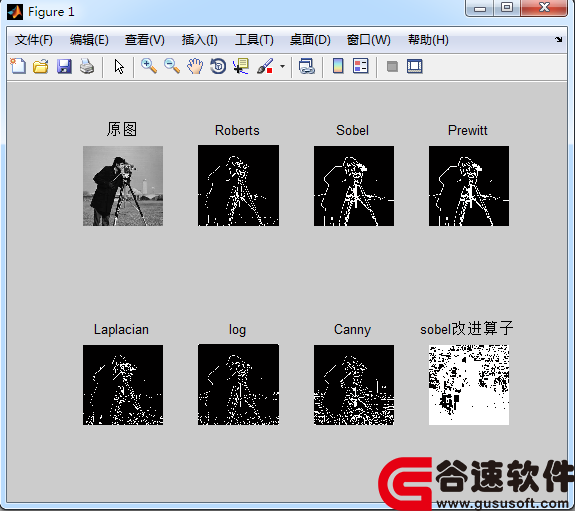
Task: Open file with the folder icon
Action: [41, 67]
